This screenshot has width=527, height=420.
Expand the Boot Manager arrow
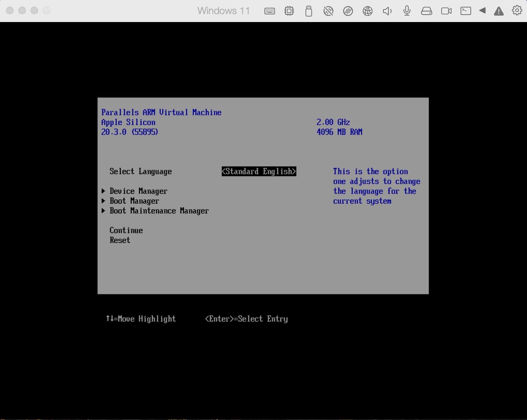click(x=104, y=201)
